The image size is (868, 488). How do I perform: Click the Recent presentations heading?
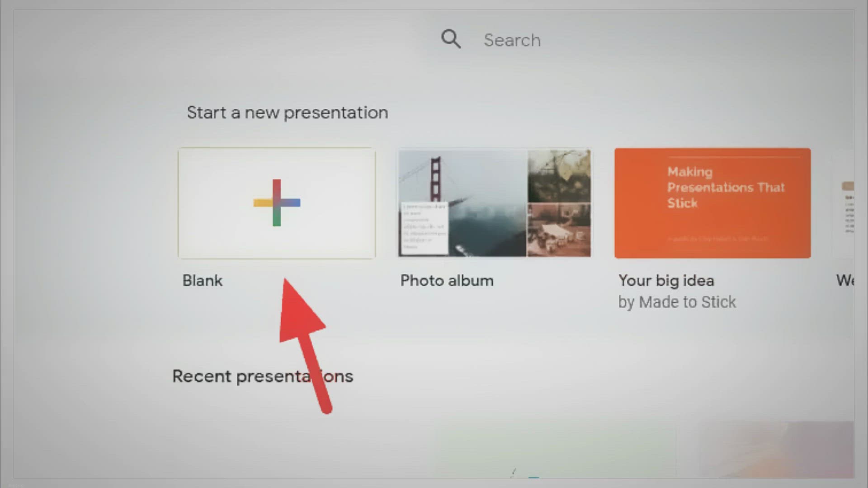click(262, 376)
